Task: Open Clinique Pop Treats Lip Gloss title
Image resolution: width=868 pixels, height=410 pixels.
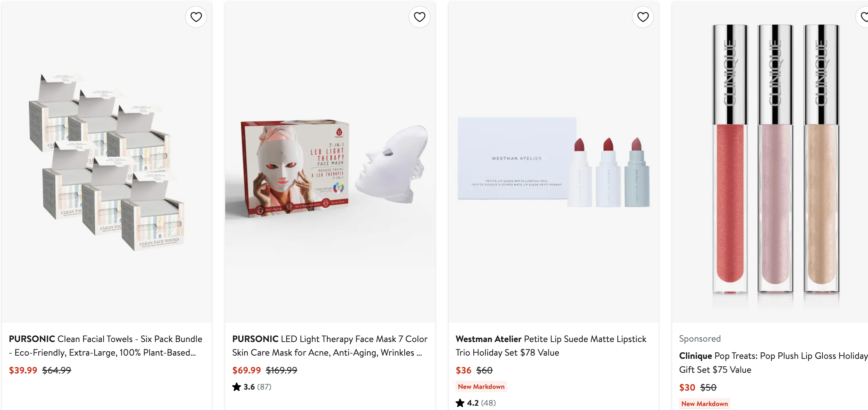Action: click(773, 362)
